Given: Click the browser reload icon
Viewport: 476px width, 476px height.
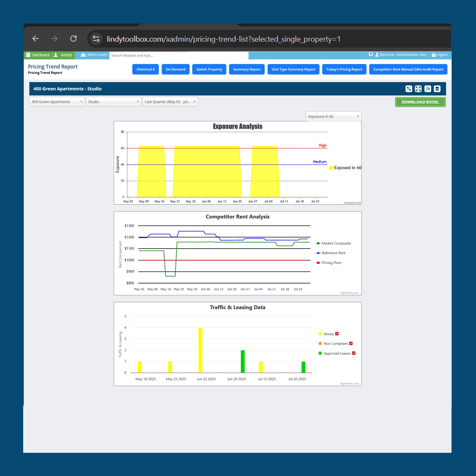Looking at the screenshot, I should 73,39.
